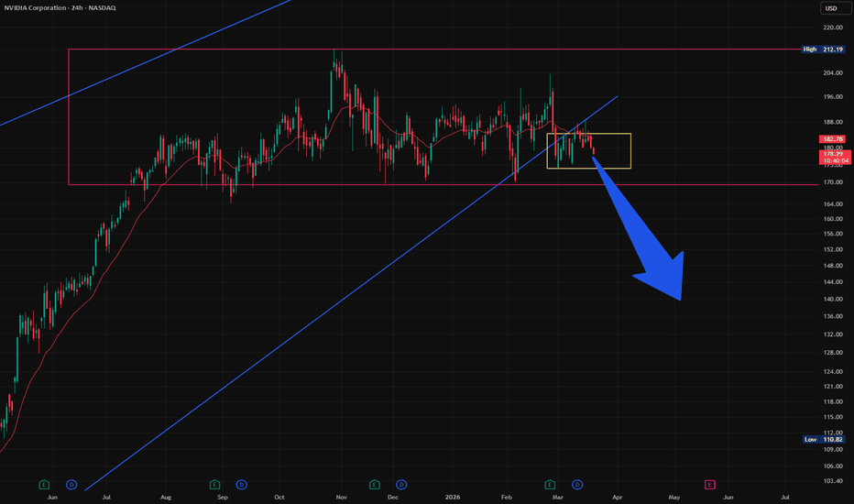Click the leftmost blue dividend D marker
Viewport: 854px width, 504px height.
click(x=71, y=483)
